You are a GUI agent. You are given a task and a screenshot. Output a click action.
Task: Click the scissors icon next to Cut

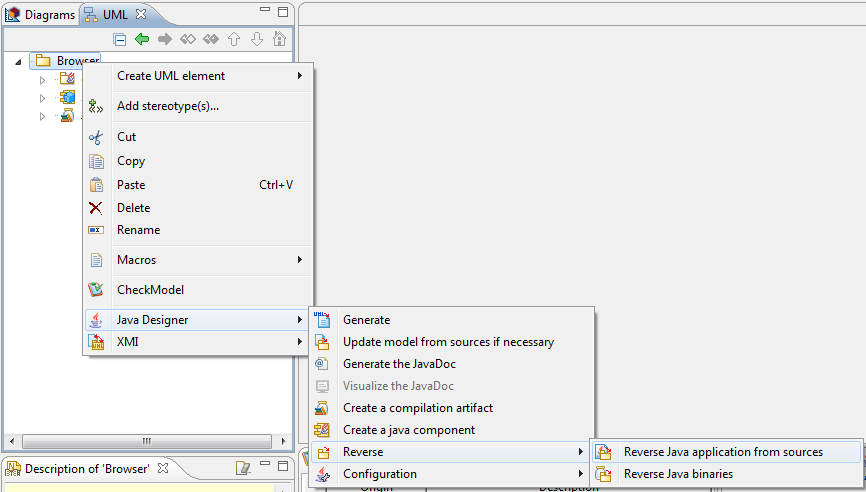point(96,137)
